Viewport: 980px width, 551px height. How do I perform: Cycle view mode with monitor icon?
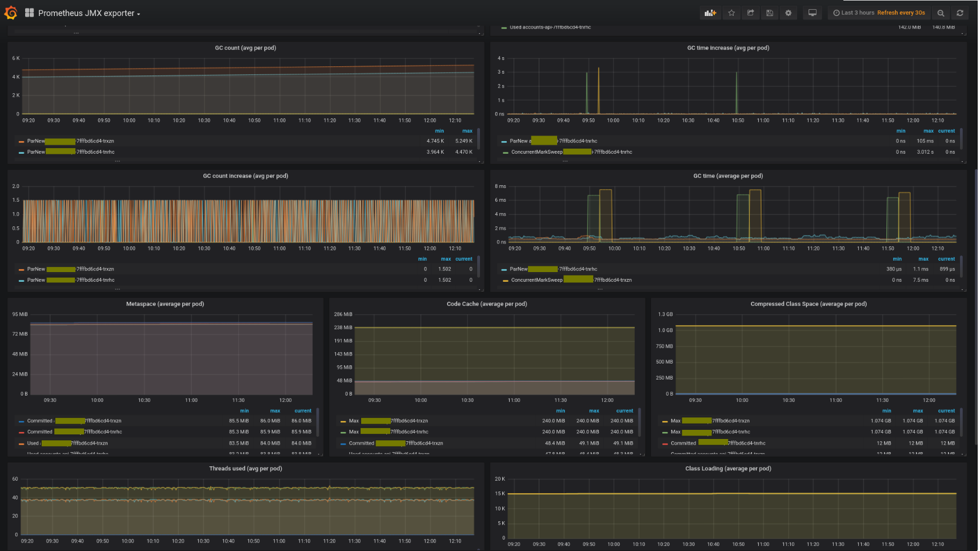(x=813, y=13)
